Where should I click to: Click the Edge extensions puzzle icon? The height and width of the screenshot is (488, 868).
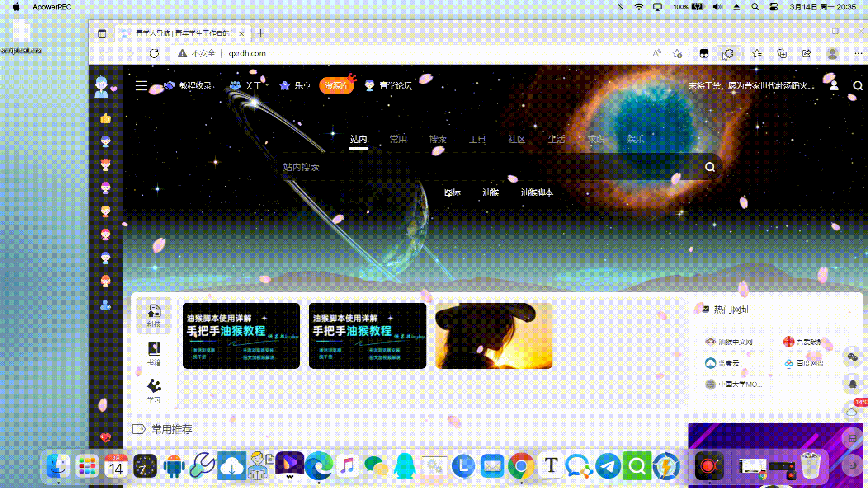[728, 53]
